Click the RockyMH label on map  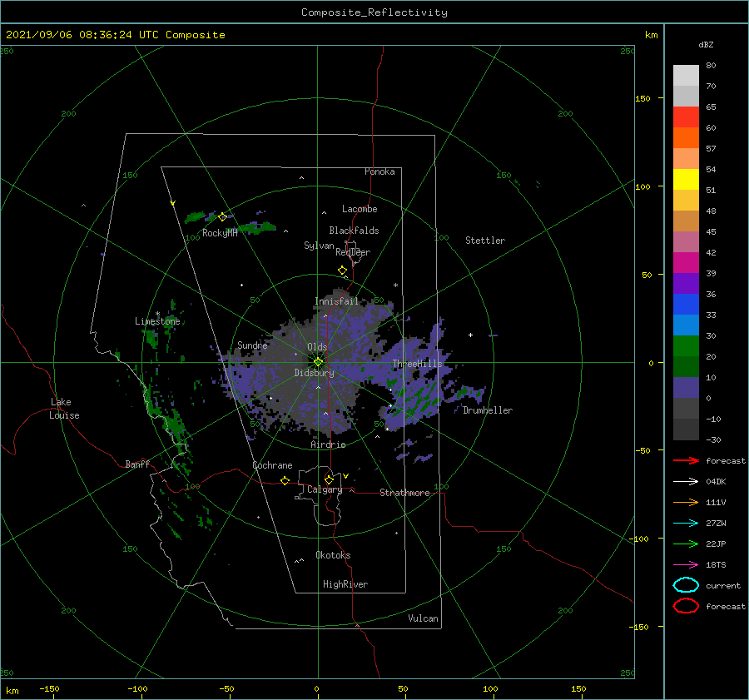pyautogui.click(x=220, y=233)
